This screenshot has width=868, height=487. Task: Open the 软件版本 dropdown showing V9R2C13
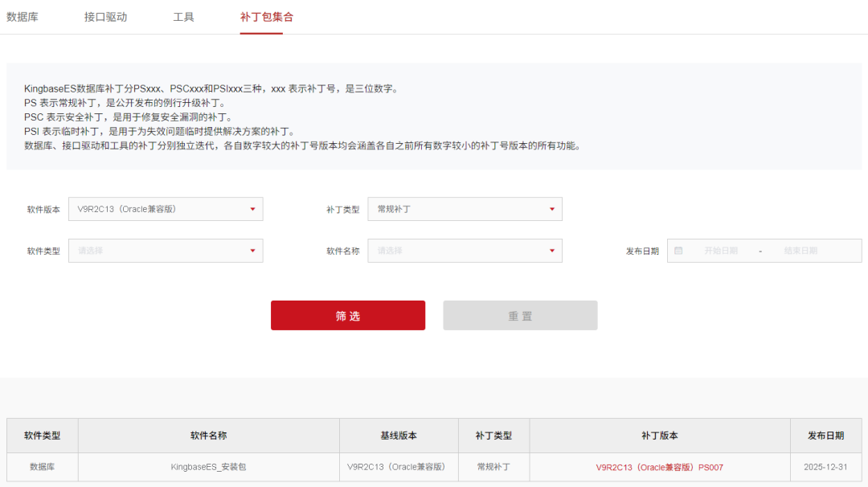point(166,209)
